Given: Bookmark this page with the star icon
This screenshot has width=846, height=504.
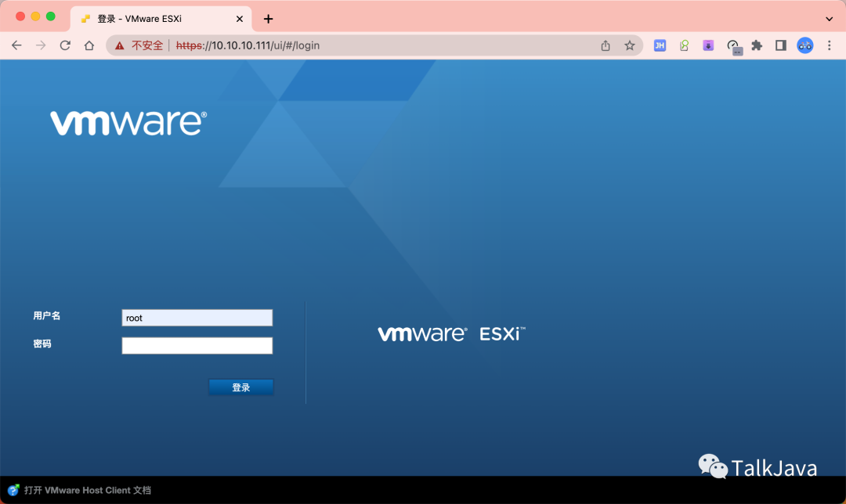Looking at the screenshot, I should click(x=629, y=45).
